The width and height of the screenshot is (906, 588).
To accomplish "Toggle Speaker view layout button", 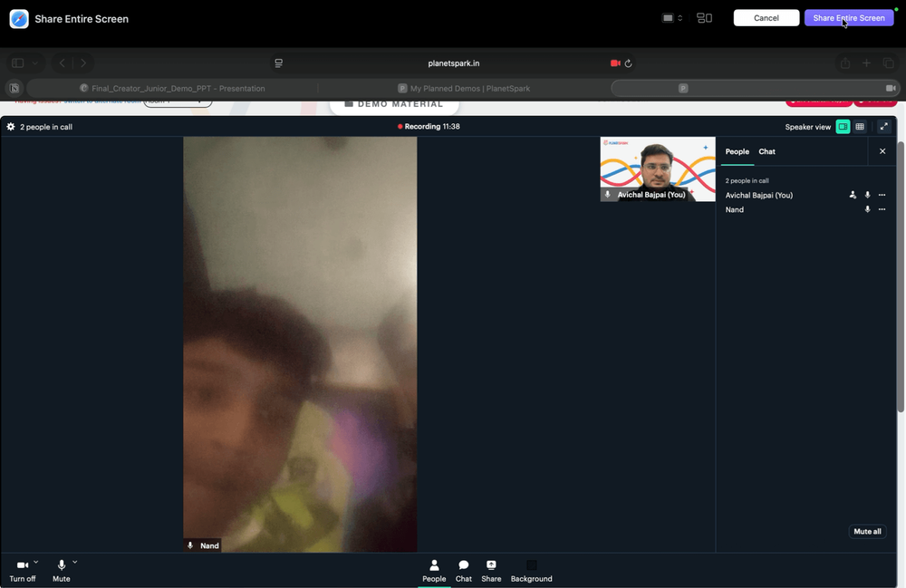I will (843, 127).
